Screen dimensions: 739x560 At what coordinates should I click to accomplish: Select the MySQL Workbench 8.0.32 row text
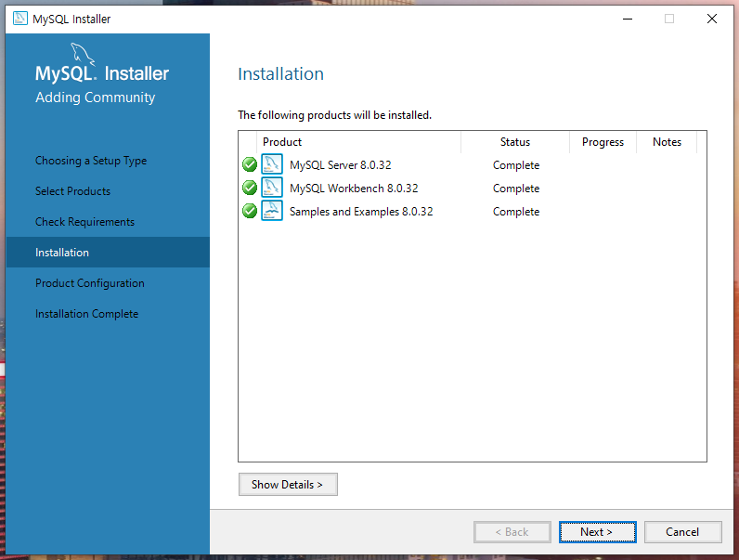tap(354, 189)
